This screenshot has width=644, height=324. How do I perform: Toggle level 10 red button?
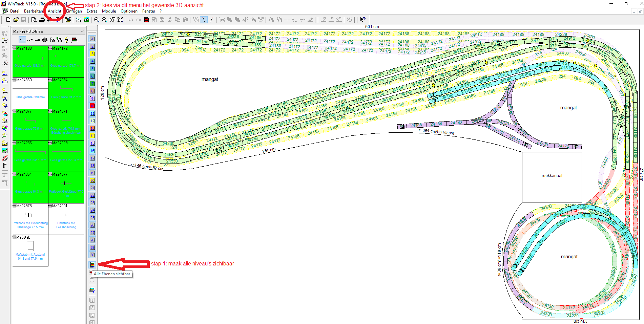pyautogui.click(x=92, y=106)
